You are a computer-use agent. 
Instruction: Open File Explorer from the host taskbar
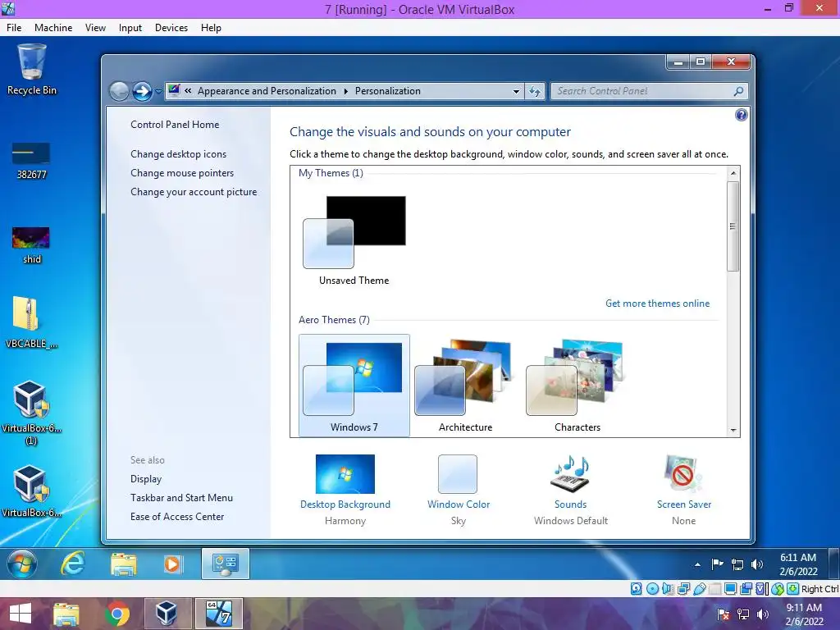point(66,614)
